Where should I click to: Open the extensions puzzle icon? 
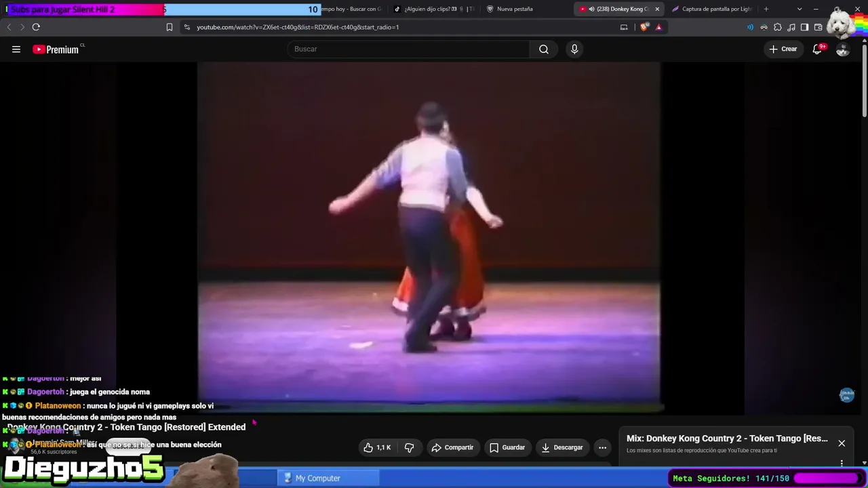(778, 27)
